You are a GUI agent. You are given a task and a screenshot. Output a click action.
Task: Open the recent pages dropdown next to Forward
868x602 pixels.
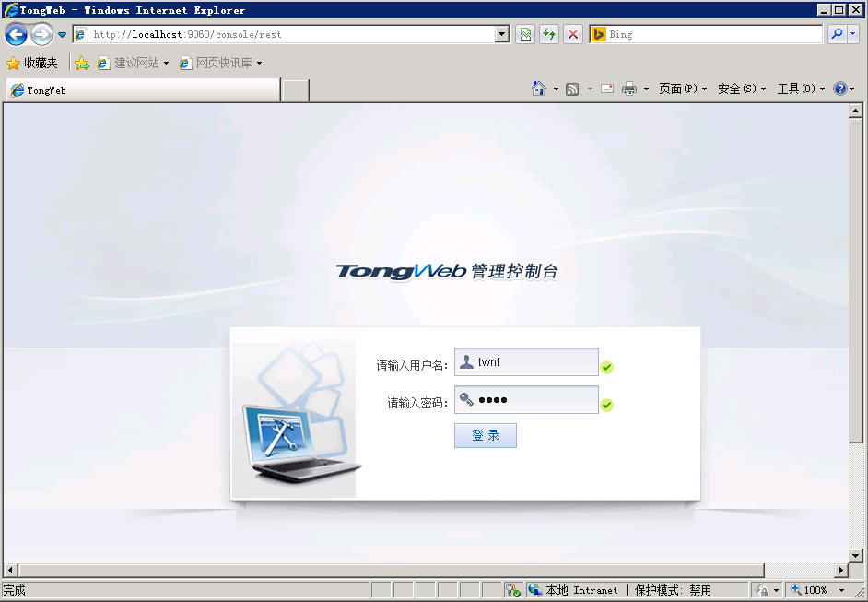pyautogui.click(x=62, y=35)
